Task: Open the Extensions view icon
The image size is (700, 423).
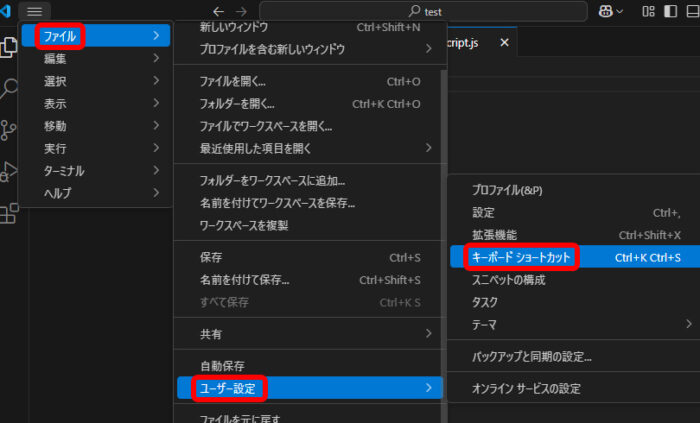Action: pos(10,212)
